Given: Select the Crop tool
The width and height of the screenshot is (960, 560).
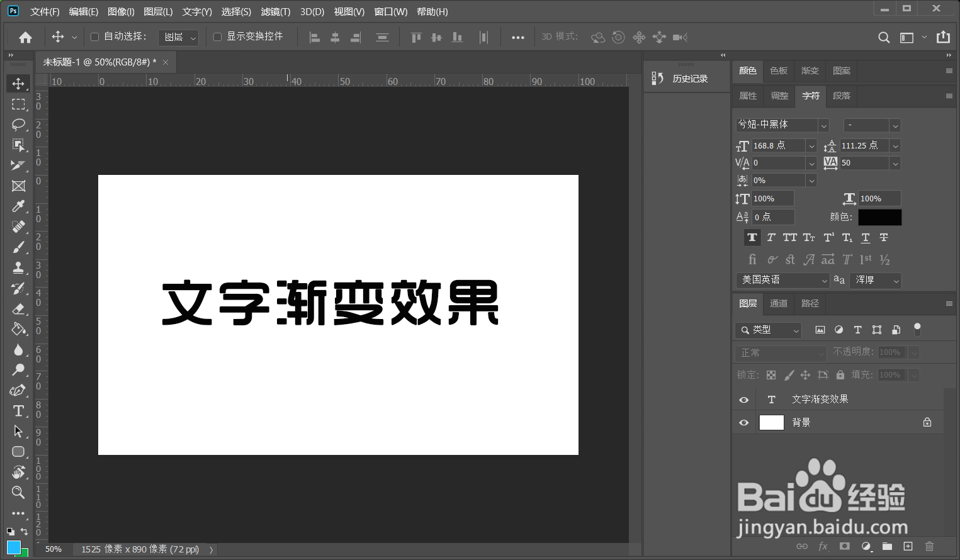Looking at the screenshot, I should click(18, 165).
